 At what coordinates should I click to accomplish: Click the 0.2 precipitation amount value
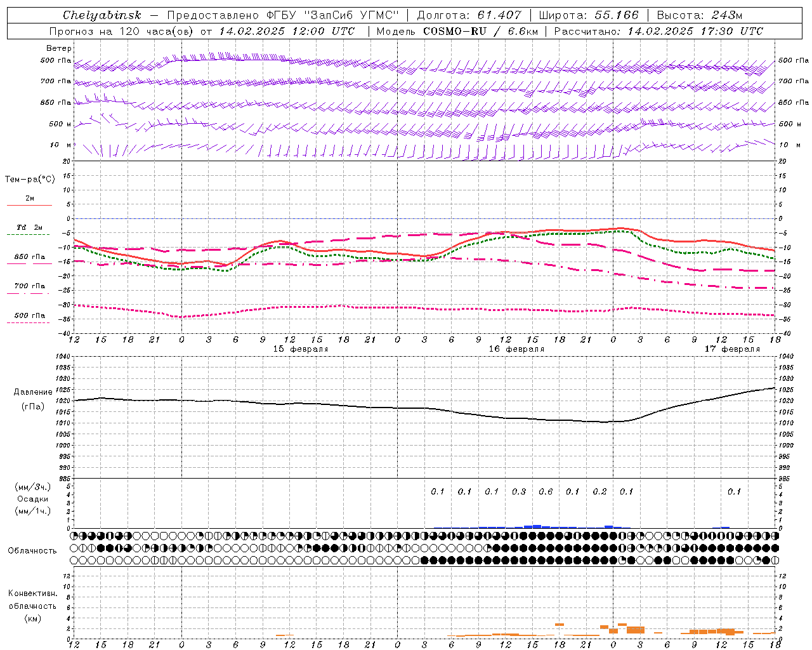click(x=599, y=491)
